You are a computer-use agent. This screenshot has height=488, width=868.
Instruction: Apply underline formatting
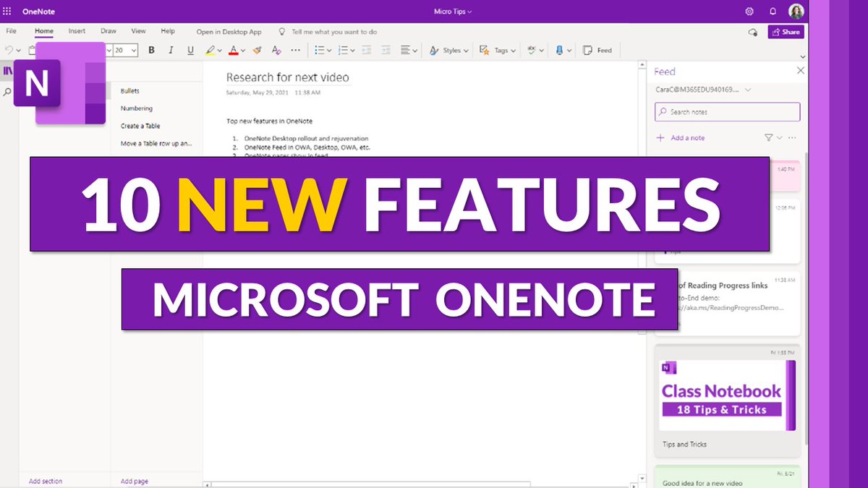click(x=190, y=50)
